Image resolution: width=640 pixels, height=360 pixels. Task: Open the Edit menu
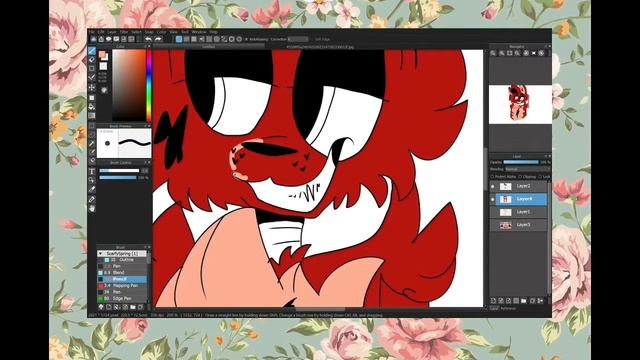tap(101, 32)
